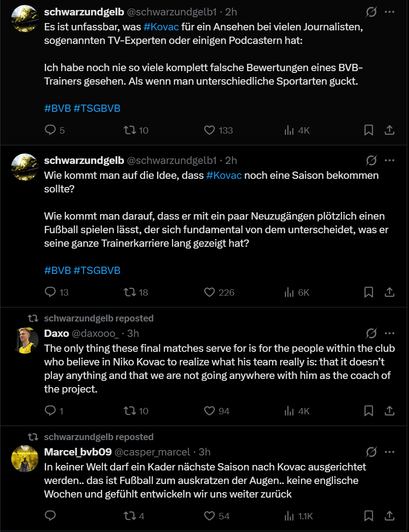Like Daxo's post about Niko Kovac
409x532 pixels.
point(209,411)
